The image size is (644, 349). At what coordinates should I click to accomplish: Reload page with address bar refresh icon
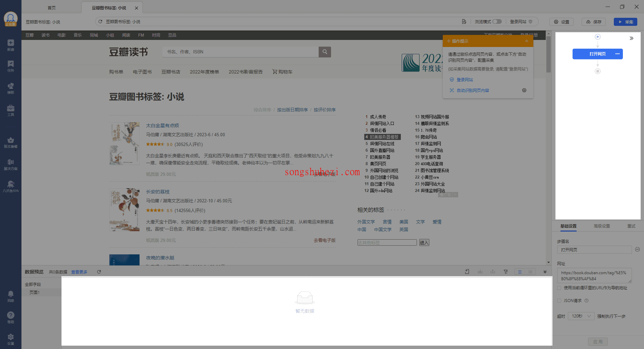coord(100,21)
